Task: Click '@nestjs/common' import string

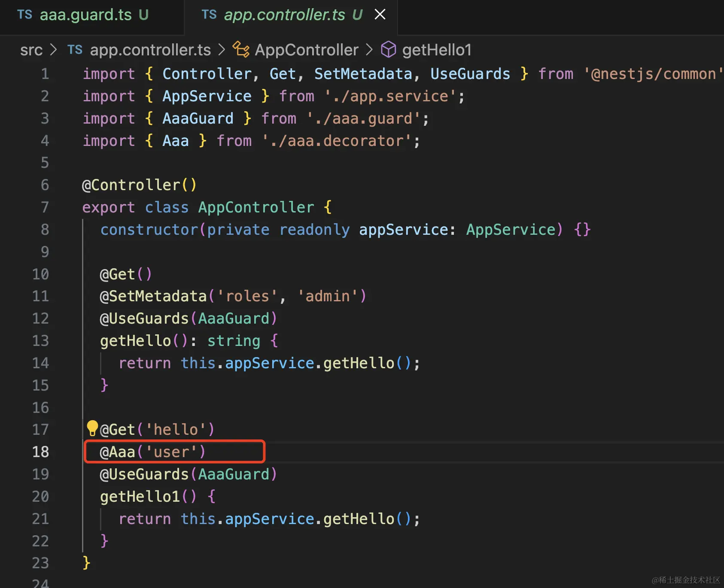Action: (x=653, y=74)
